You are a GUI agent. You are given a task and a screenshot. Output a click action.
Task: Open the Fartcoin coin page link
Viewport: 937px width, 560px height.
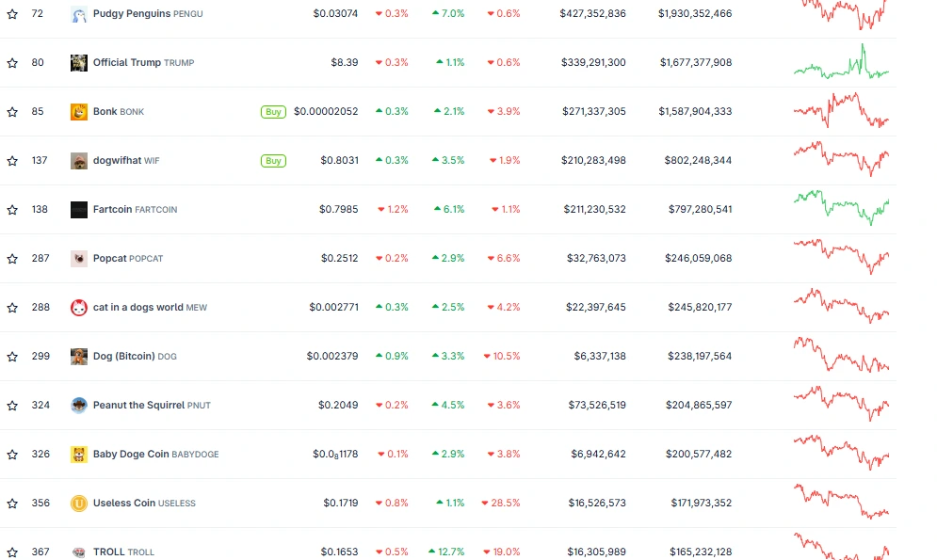[113, 210]
